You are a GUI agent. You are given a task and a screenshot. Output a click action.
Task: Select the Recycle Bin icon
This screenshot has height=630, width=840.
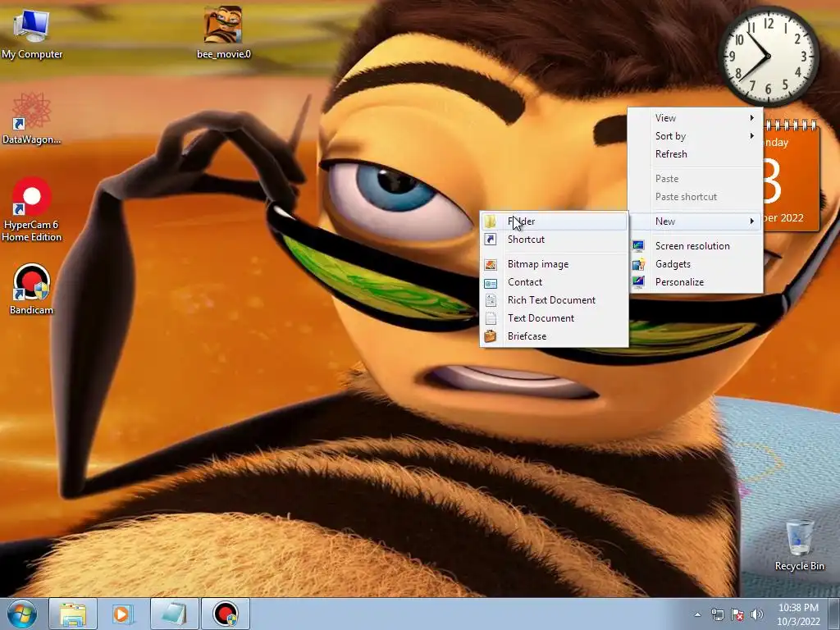[799, 545]
